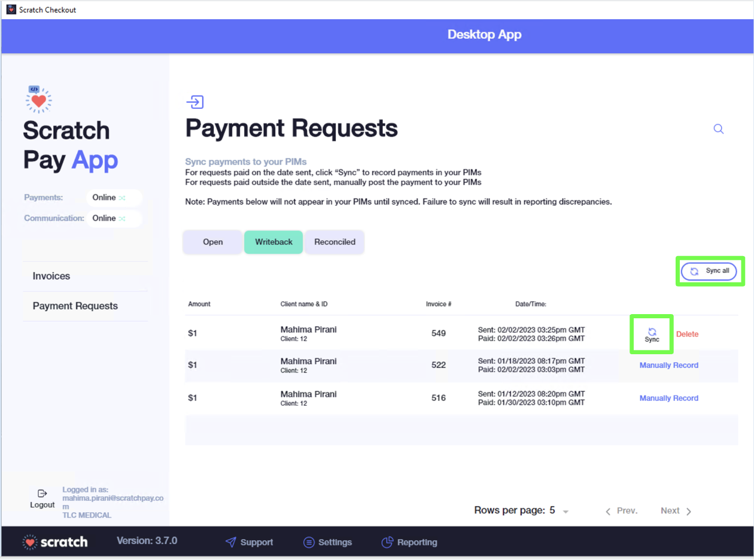
Task: Click the Amount column header
Action: pyautogui.click(x=199, y=304)
